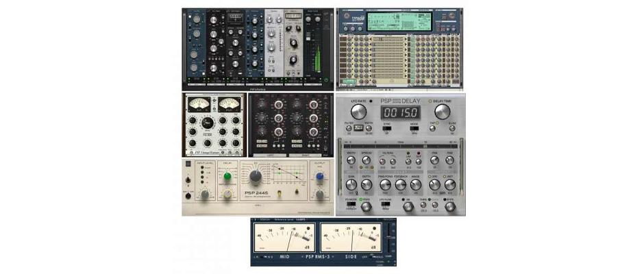Click the PSP 2445 square power button
This screenshot has width=644, height=274.
188,164
